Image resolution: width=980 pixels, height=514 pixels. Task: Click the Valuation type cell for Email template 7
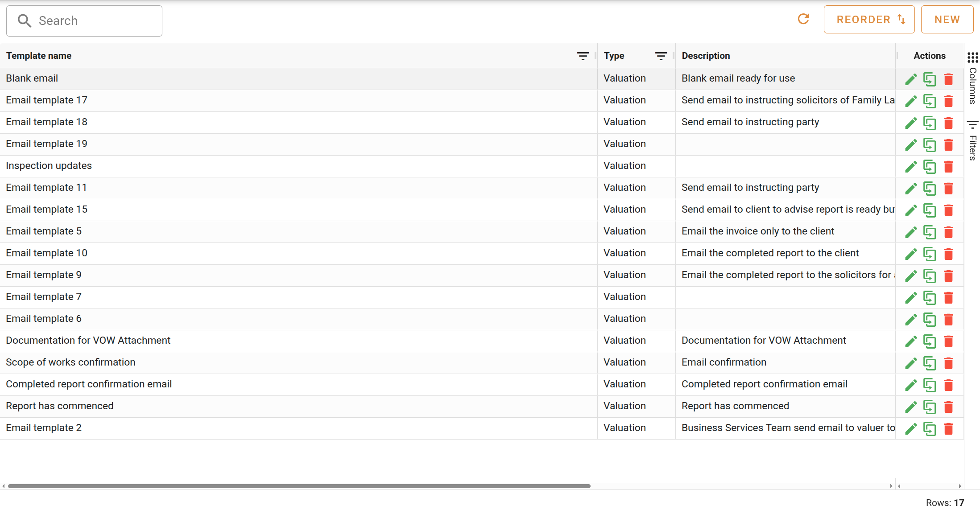coord(637,297)
